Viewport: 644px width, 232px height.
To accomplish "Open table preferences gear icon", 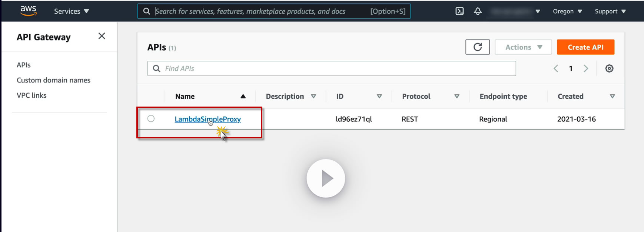I will (609, 68).
